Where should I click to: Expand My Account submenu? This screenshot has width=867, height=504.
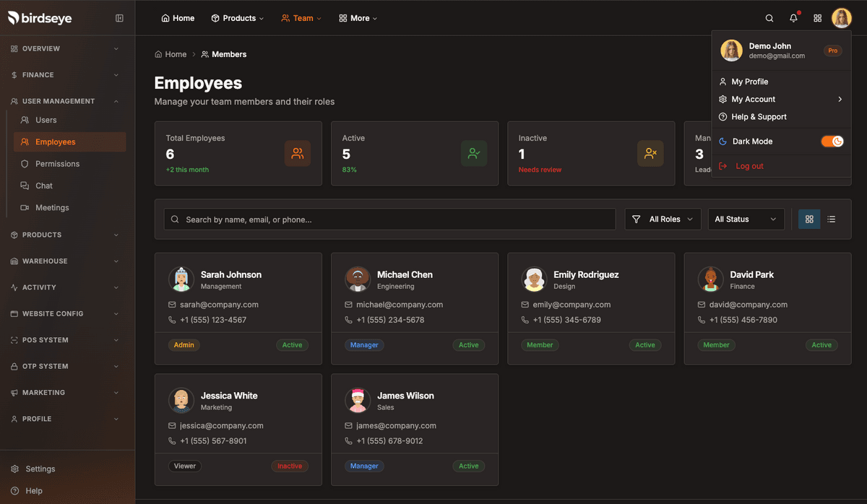[781, 100]
